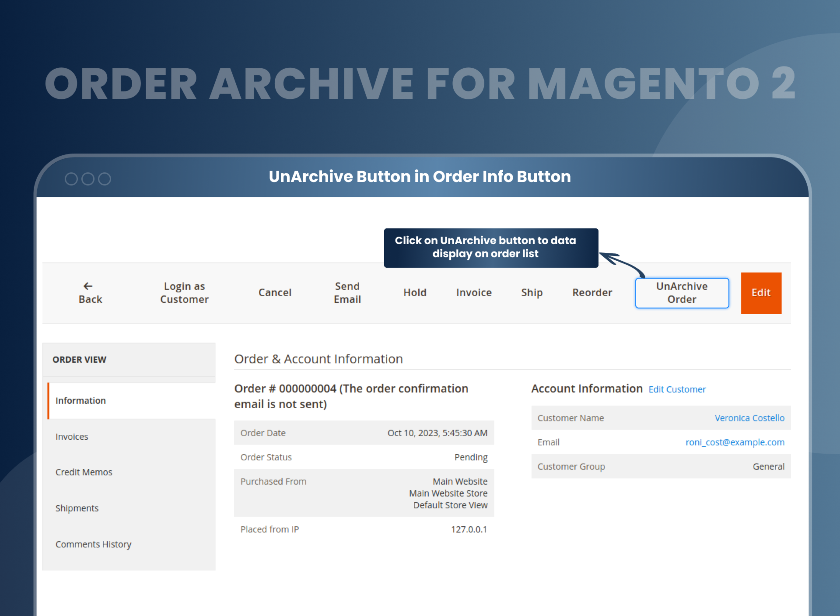Click the Placed from IP label
Image resolution: width=840 pixels, height=616 pixels.
pyautogui.click(x=269, y=530)
